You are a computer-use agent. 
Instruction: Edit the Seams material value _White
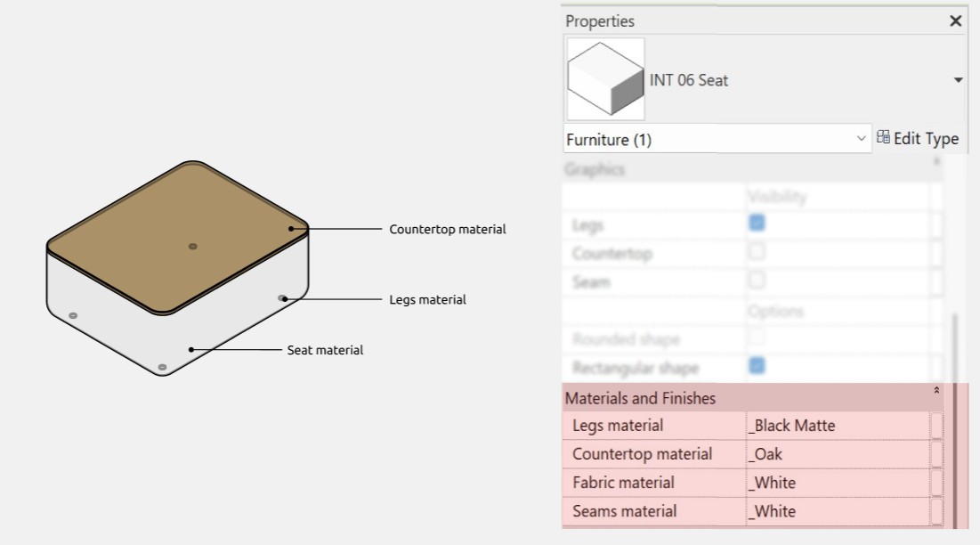[838, 511]
